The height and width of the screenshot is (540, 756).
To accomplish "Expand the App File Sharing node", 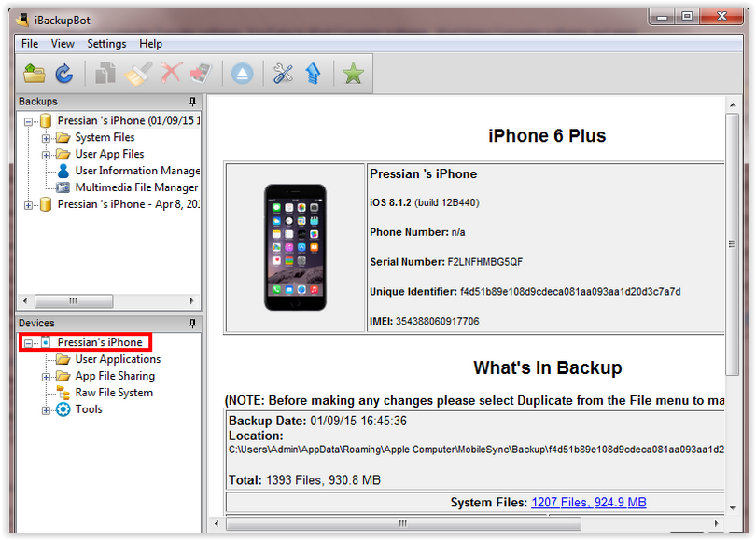I will coord(46,377).
